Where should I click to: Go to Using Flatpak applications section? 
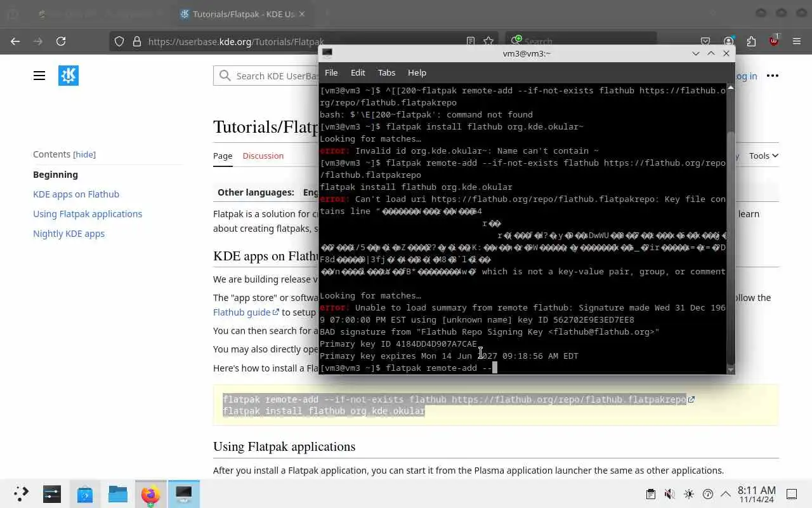point(88,214)
